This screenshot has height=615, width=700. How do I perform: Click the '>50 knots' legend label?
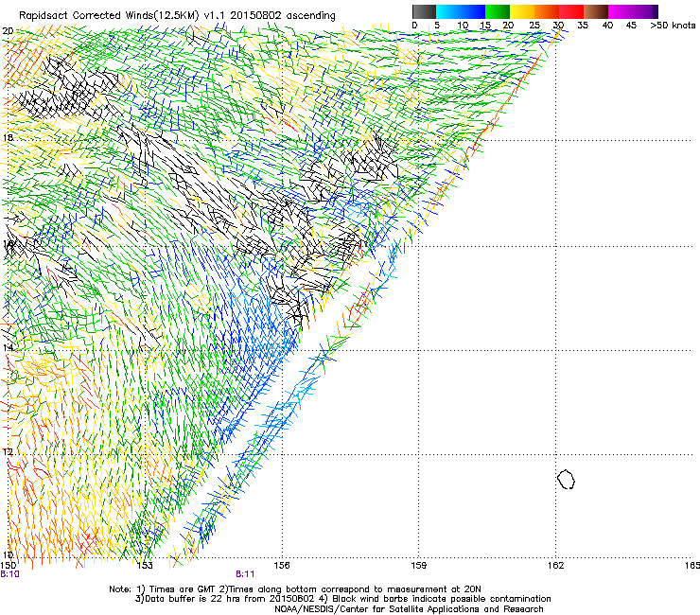[673, 26]
